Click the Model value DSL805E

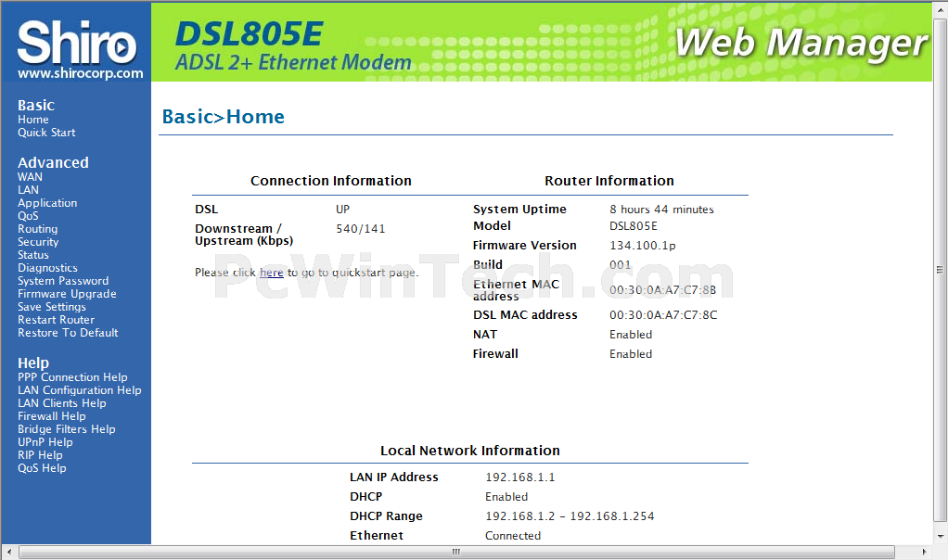click(633, 226)
